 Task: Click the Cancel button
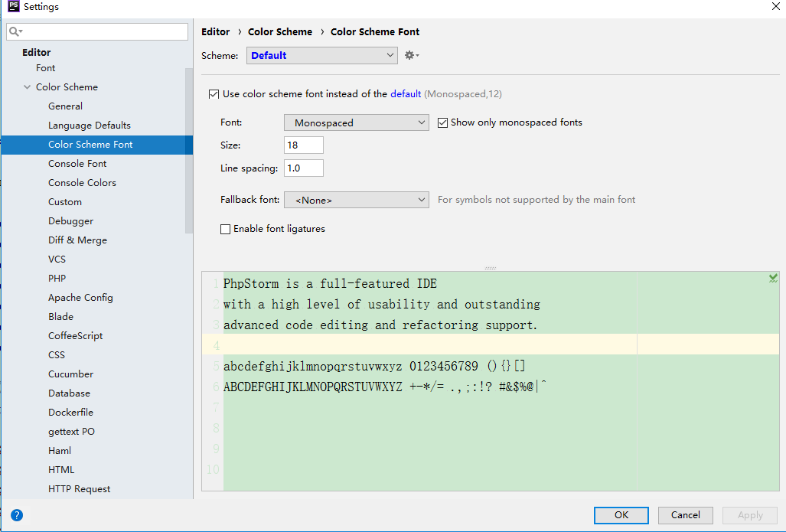[x=685, y=515]
